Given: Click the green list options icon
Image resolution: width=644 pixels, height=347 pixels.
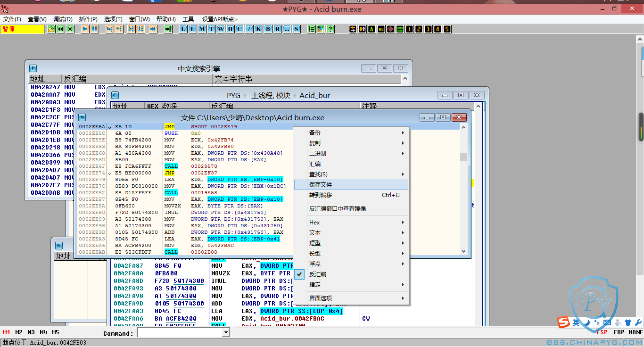Looking at the screenshot, I should point(311,29).
